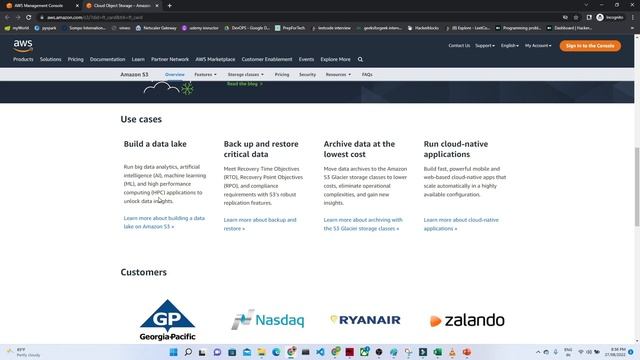Open the My Account dropdown

(x=538, y=46)
